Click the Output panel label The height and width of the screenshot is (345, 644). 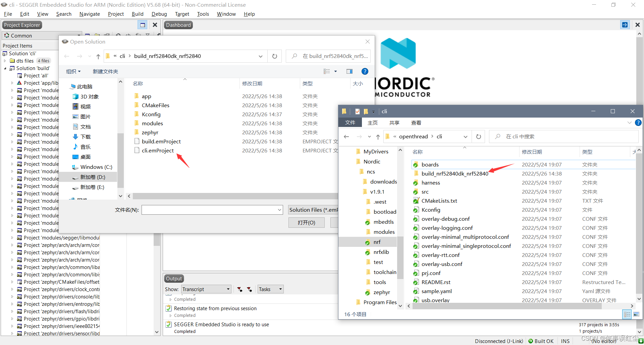pyautogui.click(x=174, y=278)
